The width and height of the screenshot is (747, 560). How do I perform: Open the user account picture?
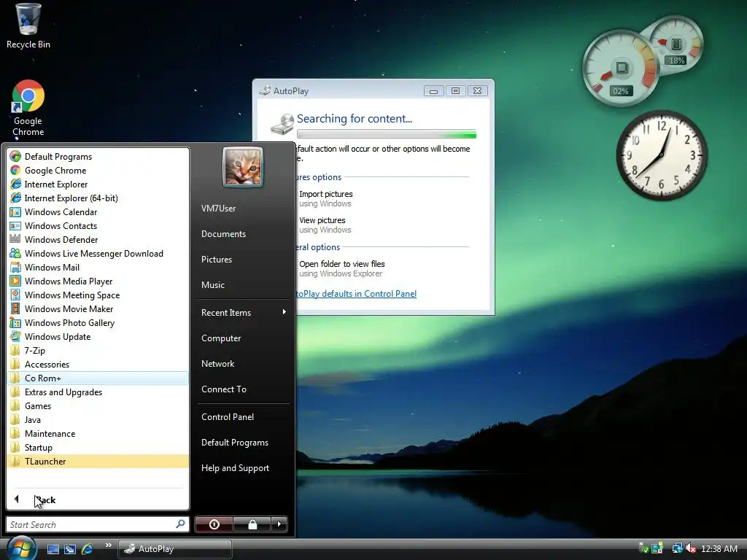pos(243,167)
